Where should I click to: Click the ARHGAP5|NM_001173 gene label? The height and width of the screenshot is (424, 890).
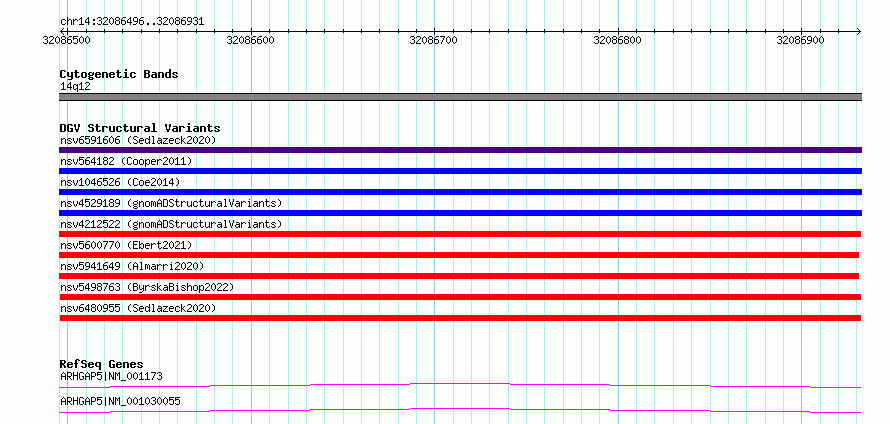(x=112, y=376)
